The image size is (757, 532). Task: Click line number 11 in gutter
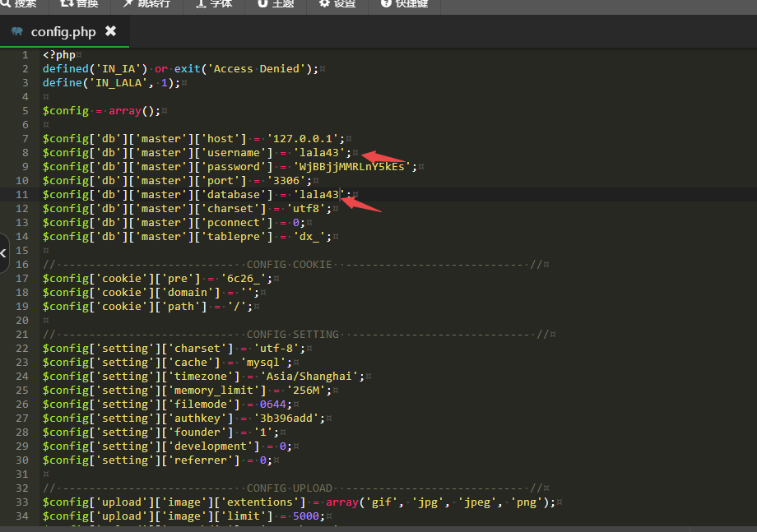[x=22, y=194]
